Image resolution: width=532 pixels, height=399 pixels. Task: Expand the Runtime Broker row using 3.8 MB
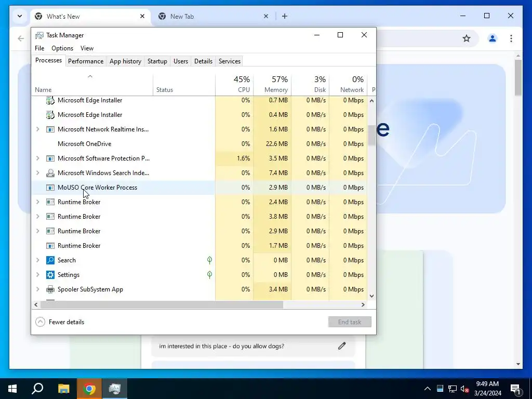pyautogui.click(x=37, y=217)
